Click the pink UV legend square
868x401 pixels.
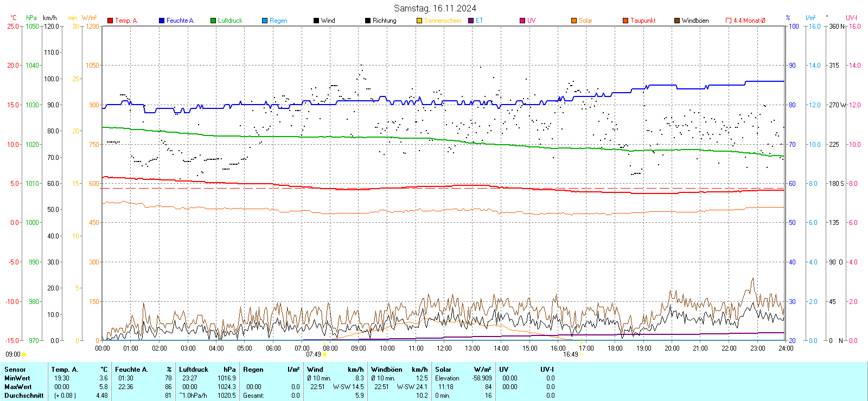coord(522,21)
